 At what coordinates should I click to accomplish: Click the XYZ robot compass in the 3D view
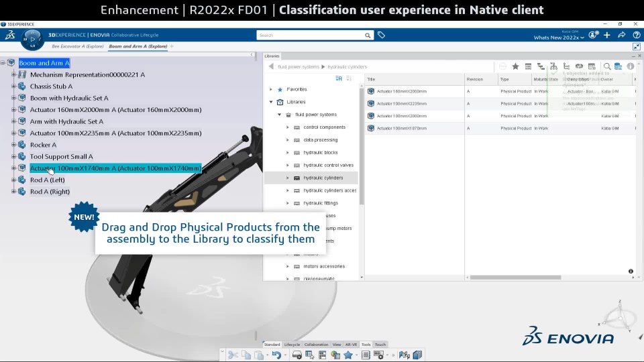[619, 317]
